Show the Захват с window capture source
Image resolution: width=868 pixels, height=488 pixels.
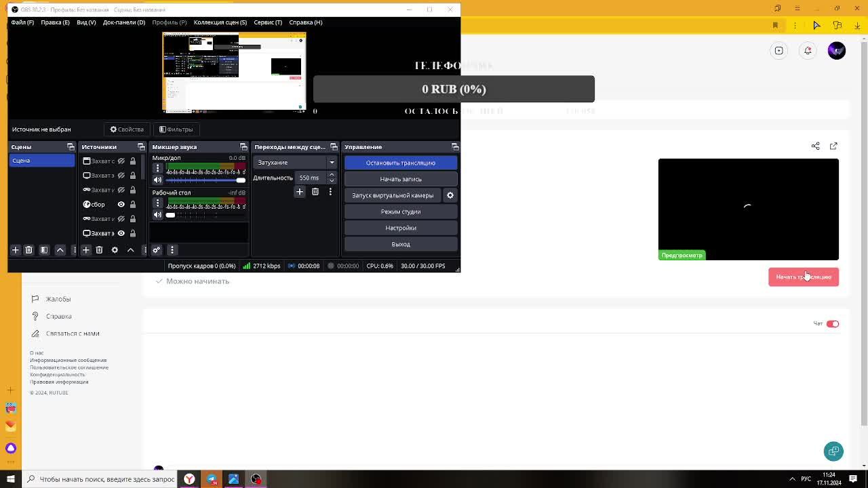(121, 161)
